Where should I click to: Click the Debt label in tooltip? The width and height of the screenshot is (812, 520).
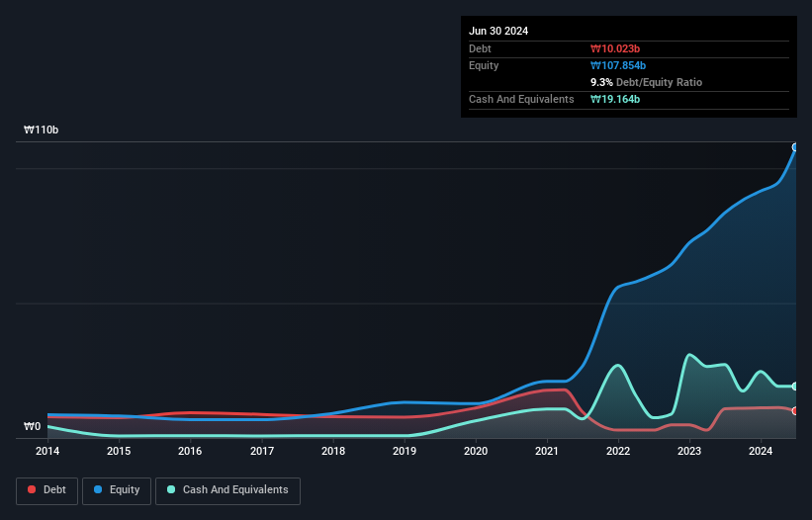480,48
